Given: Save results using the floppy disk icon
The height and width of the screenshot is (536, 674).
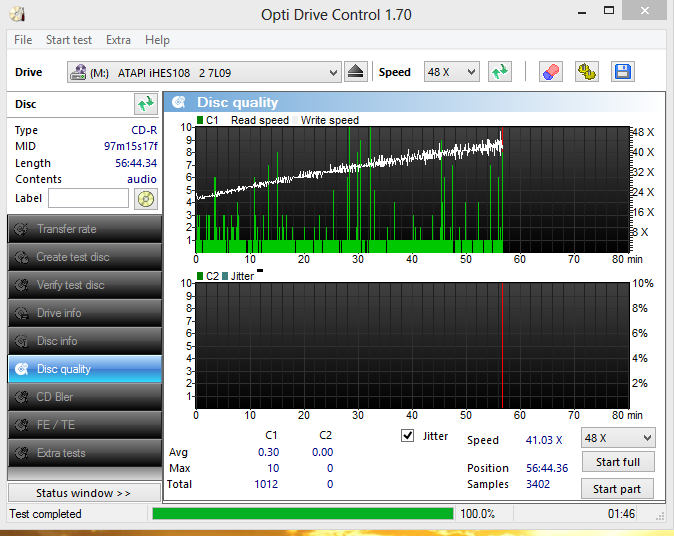Looking at the screenshot, I should tap(622, 72).
